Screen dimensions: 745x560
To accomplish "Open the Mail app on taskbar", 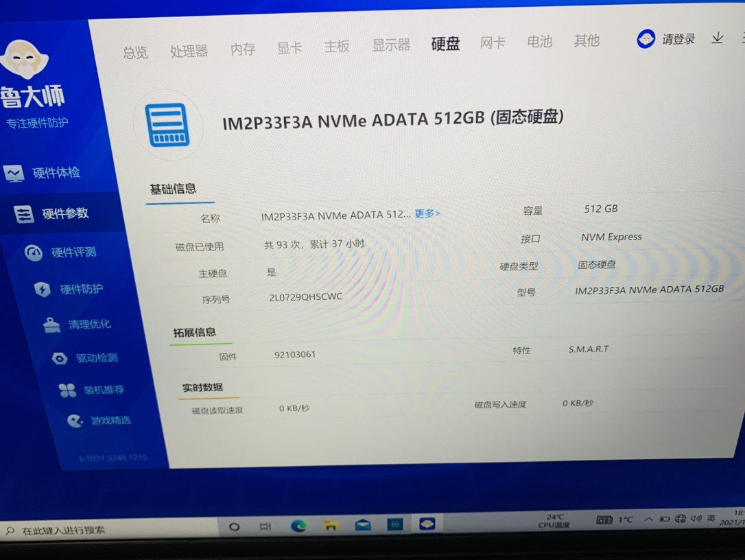I will pos(363,524).
